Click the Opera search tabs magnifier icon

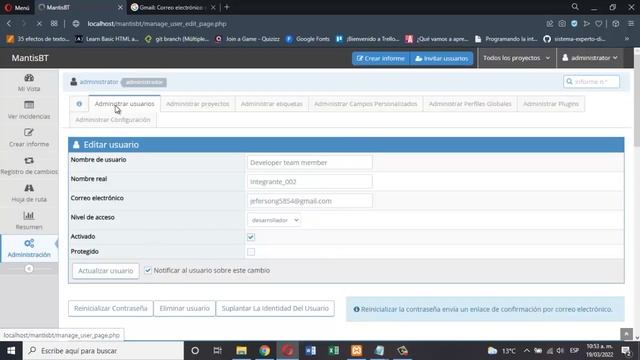coord(575,7)
